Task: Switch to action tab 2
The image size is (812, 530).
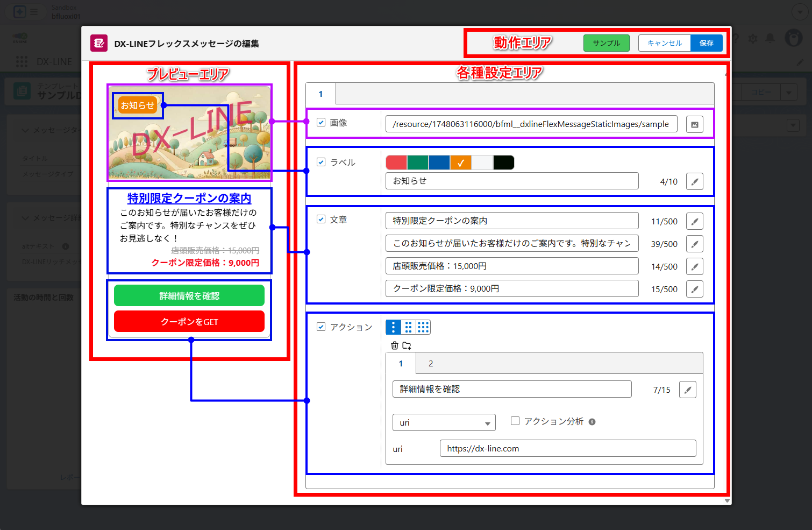Action: pos(430,363)
